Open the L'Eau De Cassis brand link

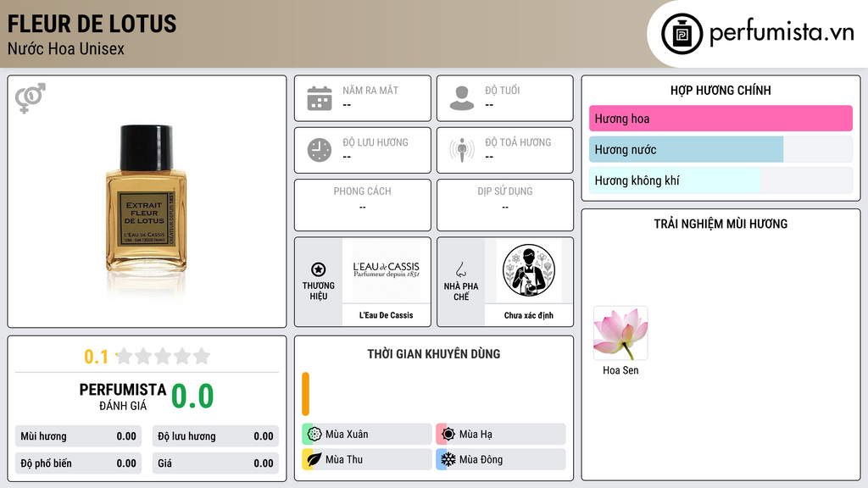(386, 315)
